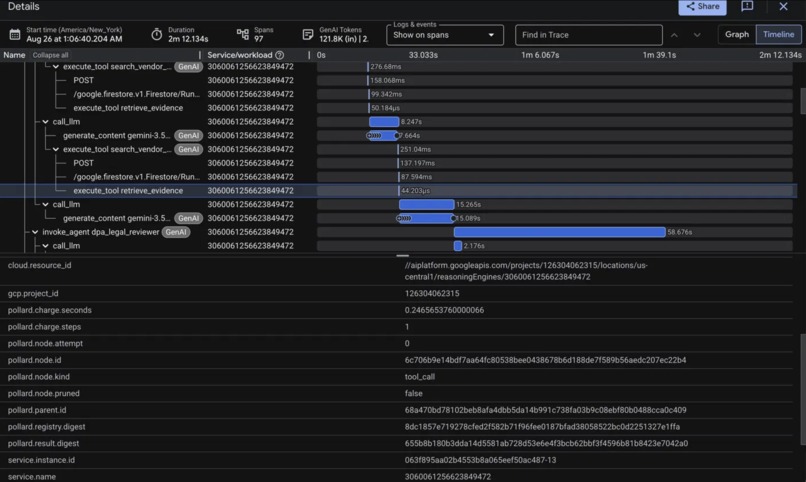The image size is (806, 482).
Task: Select execute_tool retrieve_evidence span 50.184µs
Action: tap(128, 108)
